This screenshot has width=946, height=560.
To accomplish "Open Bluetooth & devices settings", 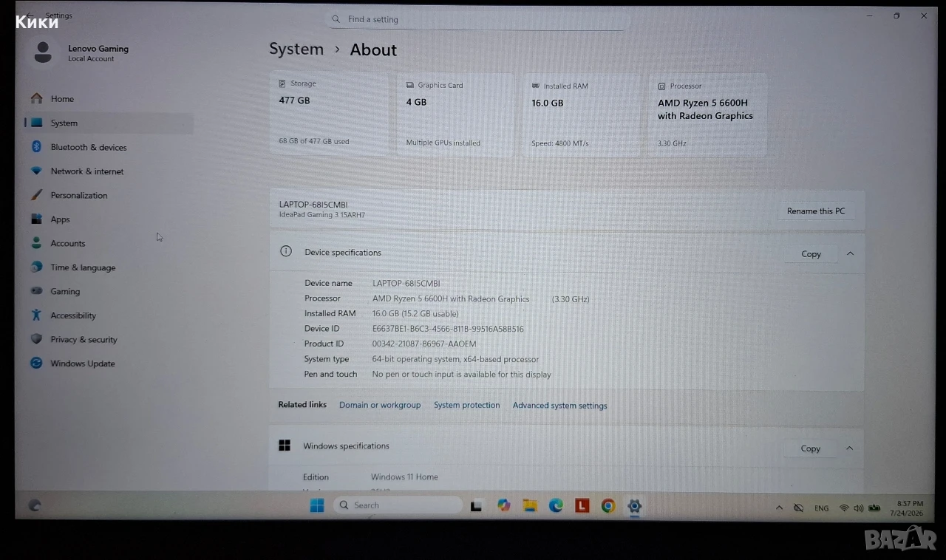I will [x=88, y=147].
